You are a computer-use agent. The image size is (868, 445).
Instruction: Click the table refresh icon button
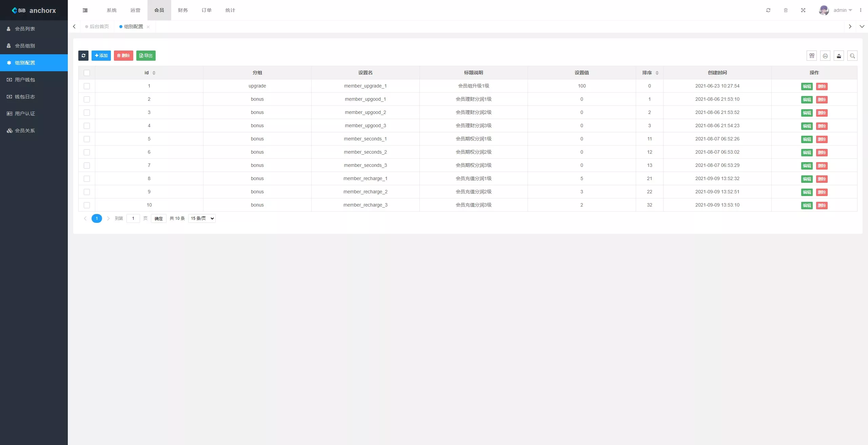click(83, 56)
